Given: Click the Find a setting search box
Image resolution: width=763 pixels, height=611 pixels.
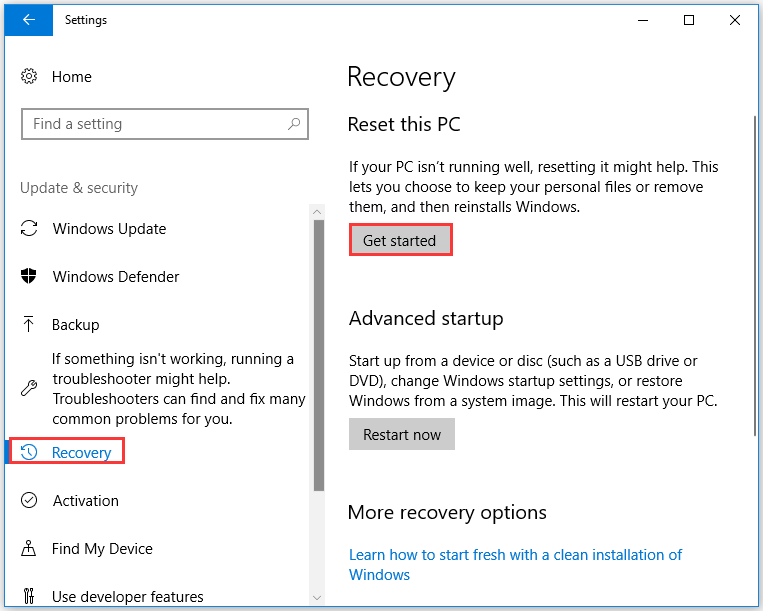Looking at the screenshot, I should click(165, 124).
